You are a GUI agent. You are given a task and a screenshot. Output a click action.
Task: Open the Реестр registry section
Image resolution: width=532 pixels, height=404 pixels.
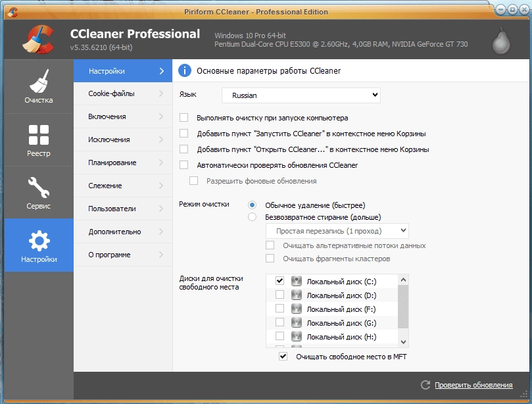[x=39, y=140]
